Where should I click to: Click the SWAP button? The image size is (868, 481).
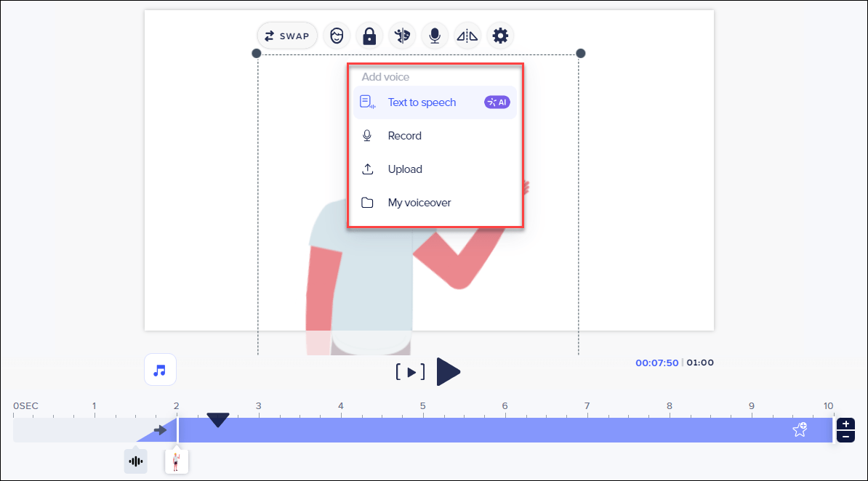(x=286, y=36)
